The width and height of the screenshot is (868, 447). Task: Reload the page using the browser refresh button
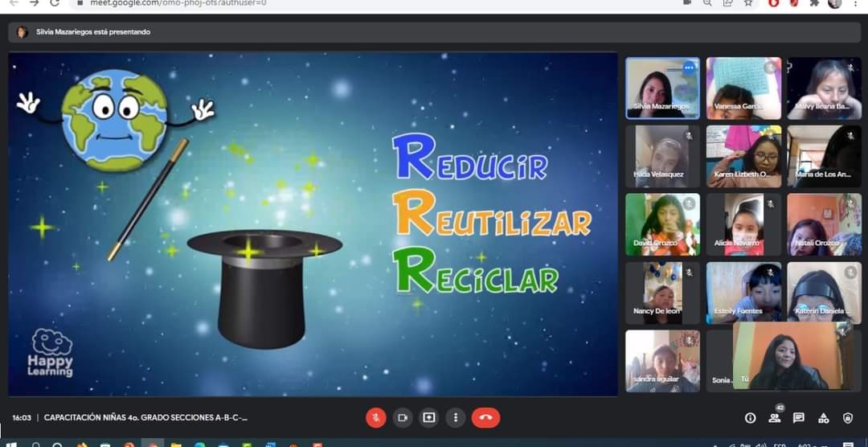[x=55, y=3]
